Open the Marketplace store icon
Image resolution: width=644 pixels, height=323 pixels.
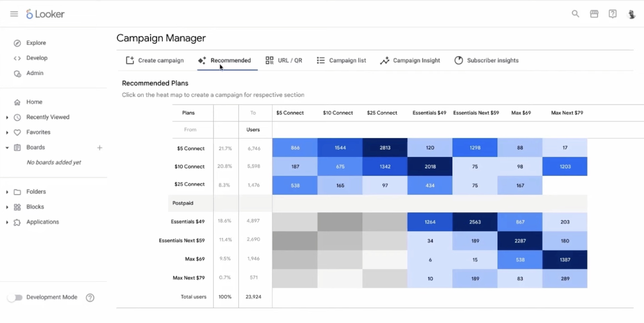click(x=594, y=14)
